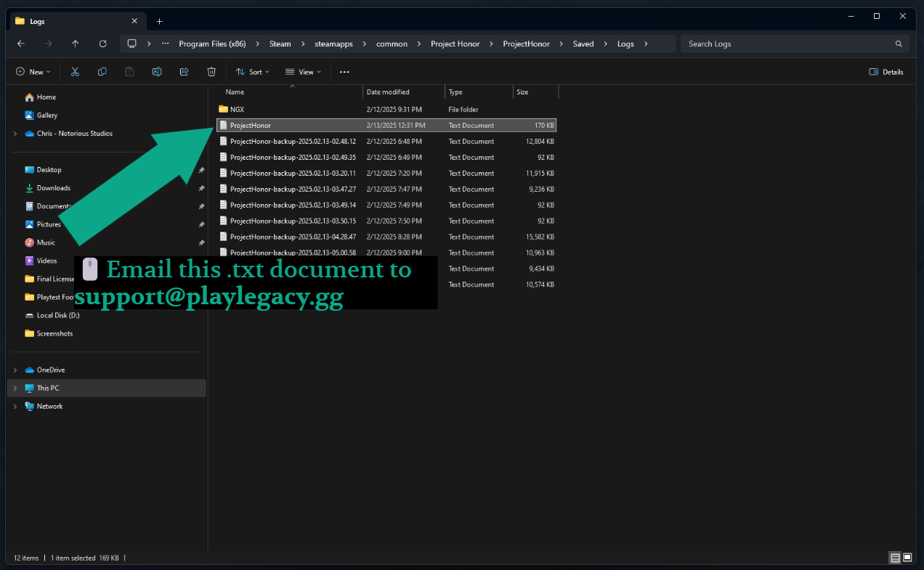Screen dimensions: 924x570
Task: Open the View dropdown
Action: tap(303, 72)
